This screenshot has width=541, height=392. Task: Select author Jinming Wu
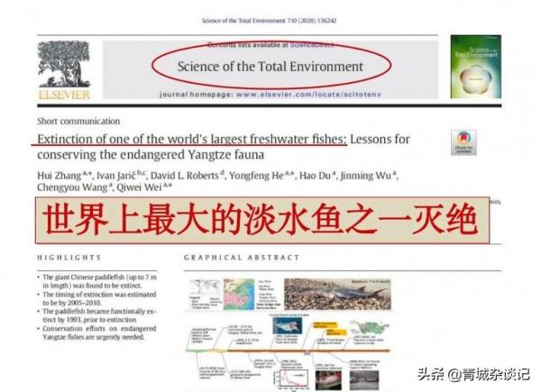click(366, 176)
